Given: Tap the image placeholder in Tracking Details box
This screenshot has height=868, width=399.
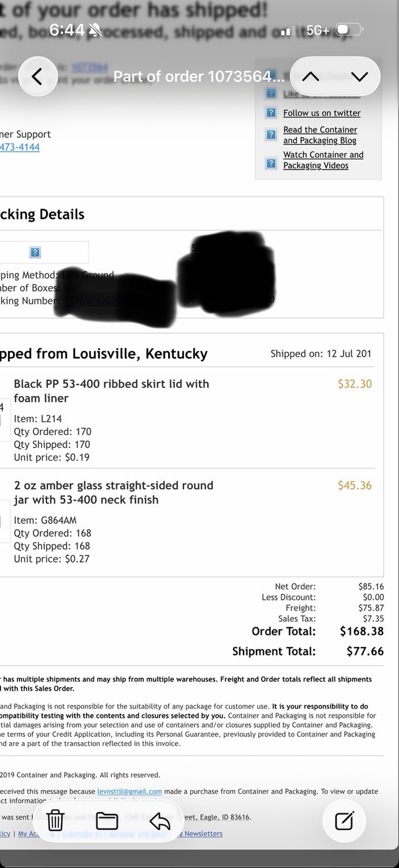Looking at the screenshot, I should 35,252.
